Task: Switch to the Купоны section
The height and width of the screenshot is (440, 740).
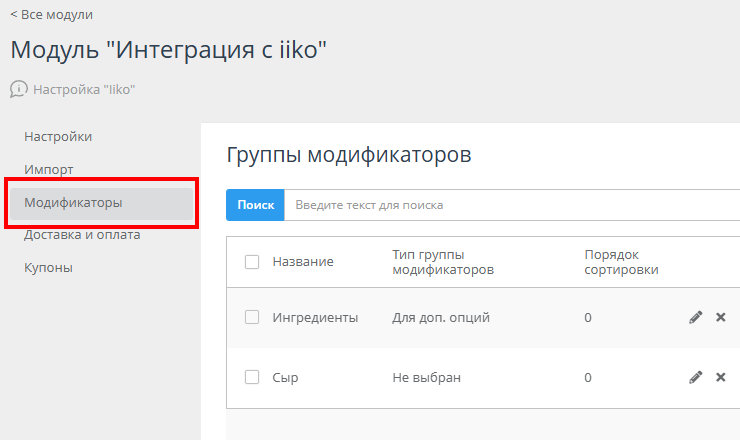Action: [x=48, y=267]
